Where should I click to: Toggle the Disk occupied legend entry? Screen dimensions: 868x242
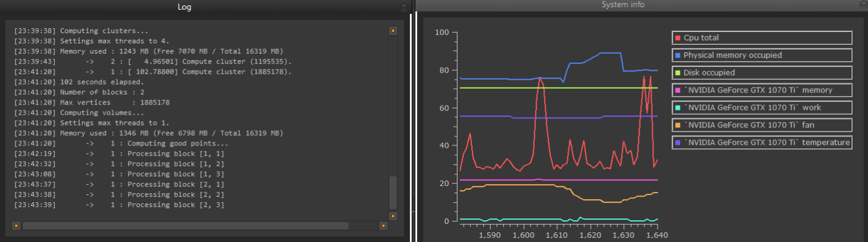tap(762, 73)
